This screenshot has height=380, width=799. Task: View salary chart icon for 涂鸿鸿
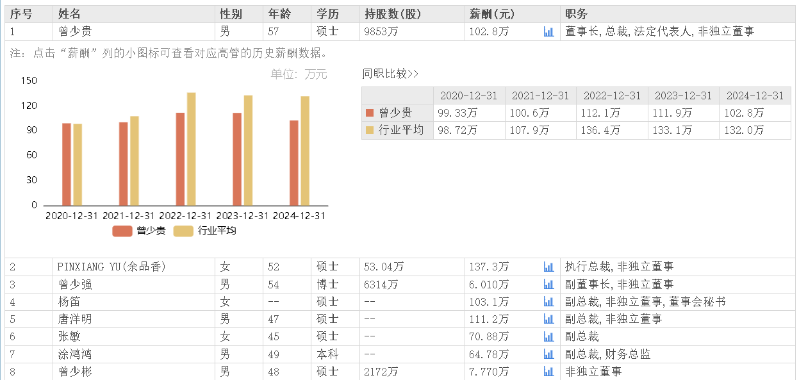click(x=548, y=355)
